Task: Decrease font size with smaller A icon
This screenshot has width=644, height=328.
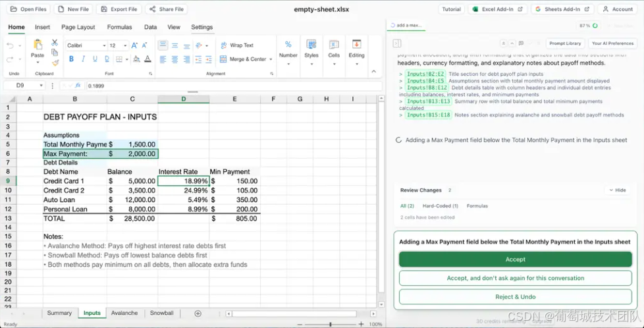Action: tap(144, 45)
